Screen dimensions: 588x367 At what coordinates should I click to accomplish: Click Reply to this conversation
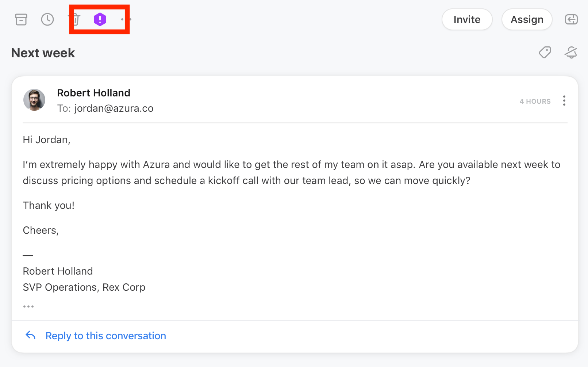tap(105, 336)
